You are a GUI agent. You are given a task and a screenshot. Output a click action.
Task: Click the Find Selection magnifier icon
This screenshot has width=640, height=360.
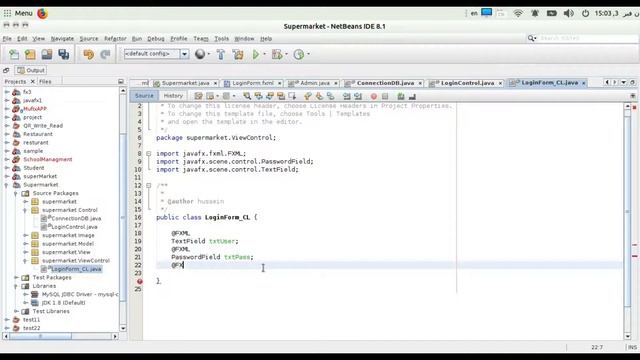(247, 96)
